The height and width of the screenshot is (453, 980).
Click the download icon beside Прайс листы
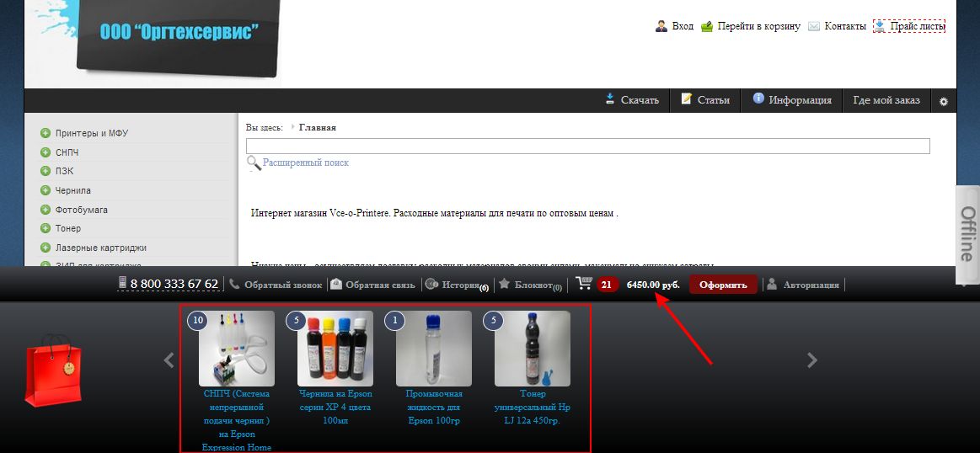point(880,26)
